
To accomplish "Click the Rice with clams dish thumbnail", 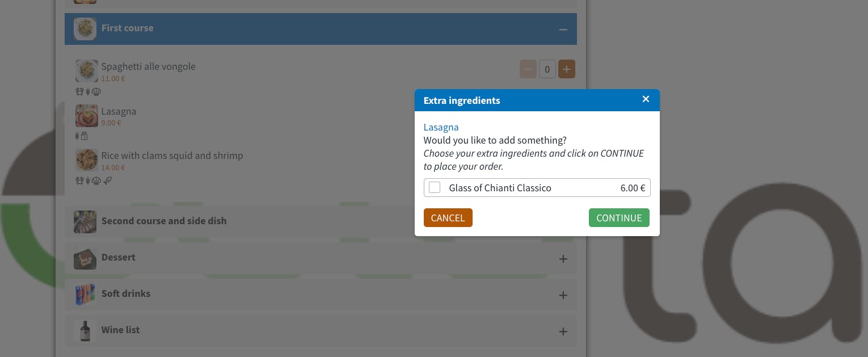I will (87, 160).
